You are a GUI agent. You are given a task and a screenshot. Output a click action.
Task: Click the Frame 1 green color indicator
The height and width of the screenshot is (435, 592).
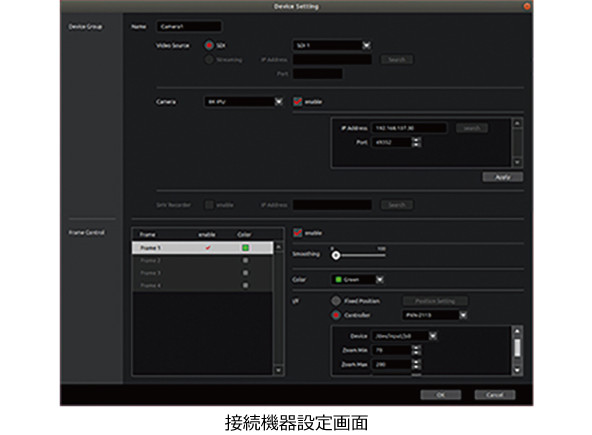click(x=245, y=248)
